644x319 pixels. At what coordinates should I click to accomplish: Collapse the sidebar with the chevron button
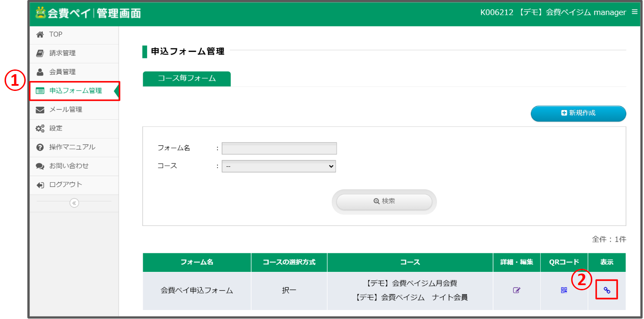(x=74, y=202)
